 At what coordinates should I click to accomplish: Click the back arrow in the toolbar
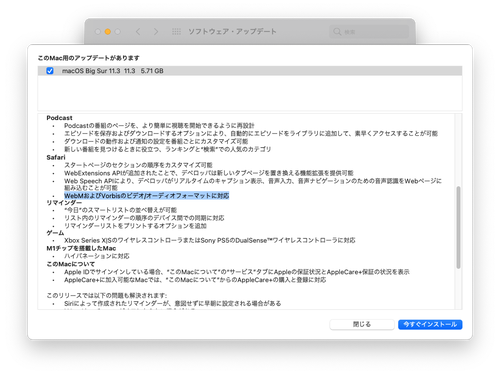(138, 32)
